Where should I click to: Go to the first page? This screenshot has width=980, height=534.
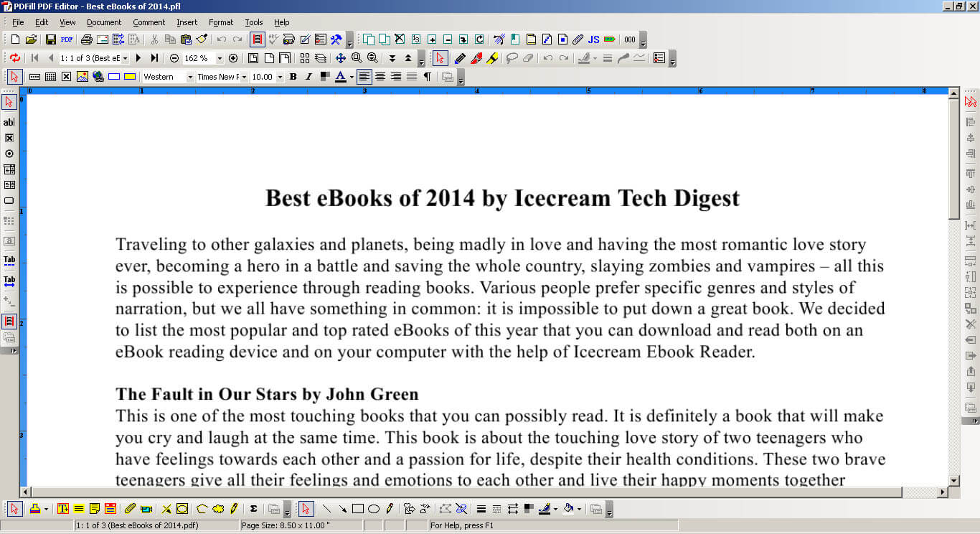coord(35,58)
